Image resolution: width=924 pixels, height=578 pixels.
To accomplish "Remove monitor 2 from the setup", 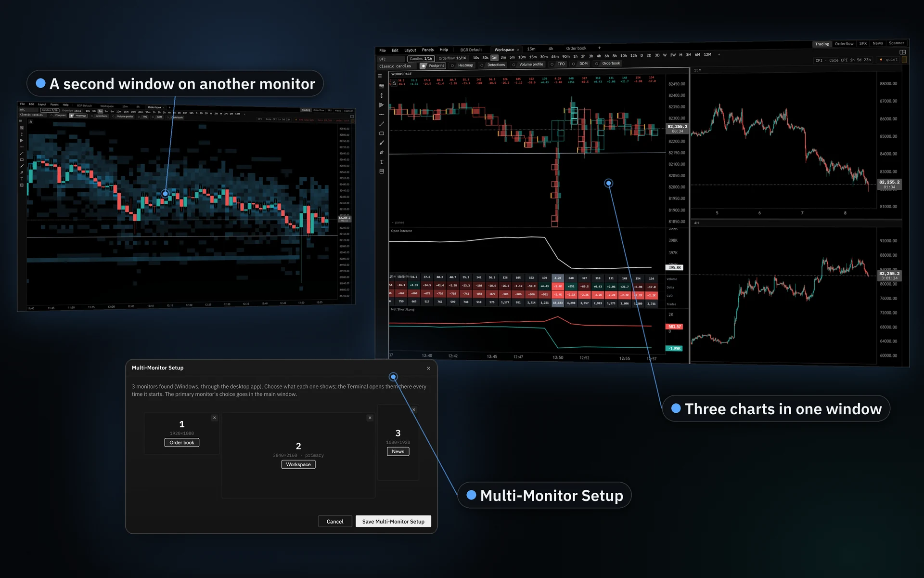I will coord(370,418).
